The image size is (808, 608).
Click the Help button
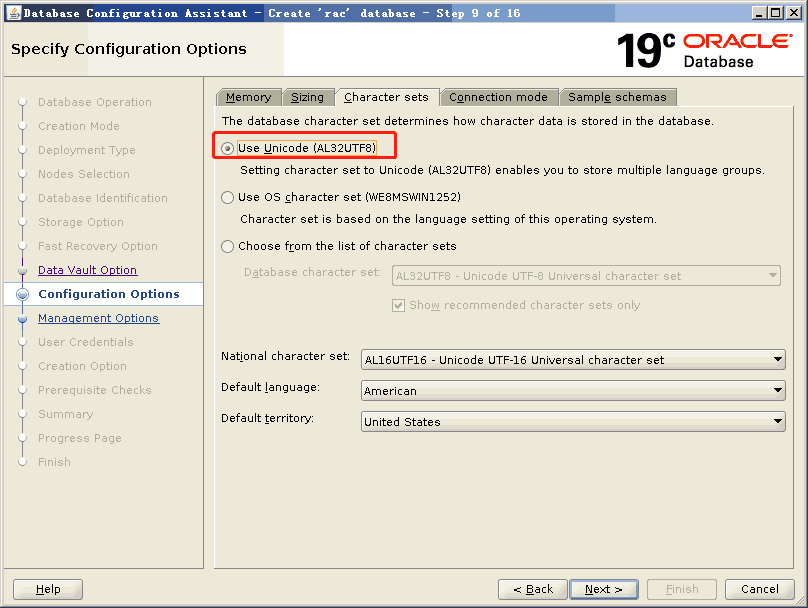(x=48, y=589)
